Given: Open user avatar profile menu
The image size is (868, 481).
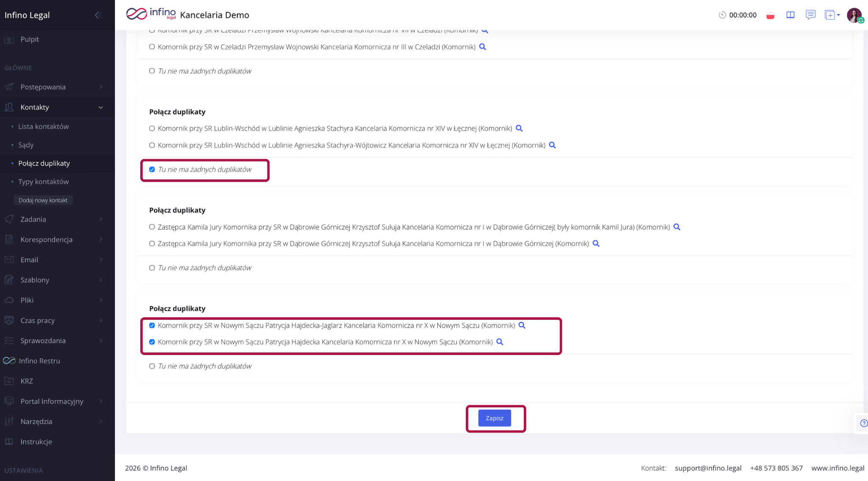Looking at the screenshot, I should (854, 15).
